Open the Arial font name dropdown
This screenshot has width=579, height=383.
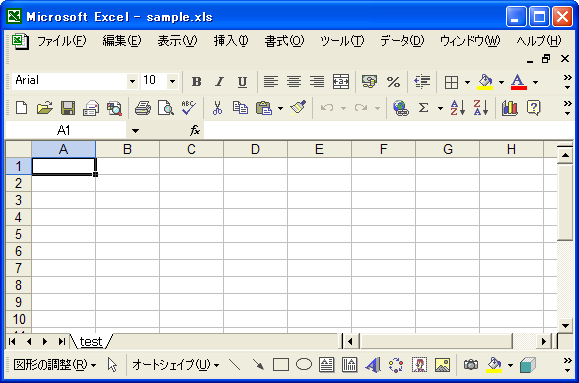pyautogui.click(x=132, y=81)
